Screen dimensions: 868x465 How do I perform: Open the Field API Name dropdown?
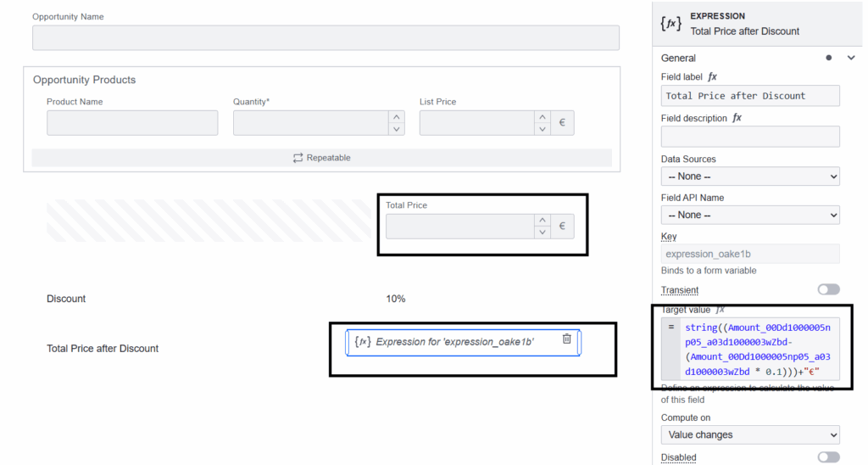[x=750, y=215]
